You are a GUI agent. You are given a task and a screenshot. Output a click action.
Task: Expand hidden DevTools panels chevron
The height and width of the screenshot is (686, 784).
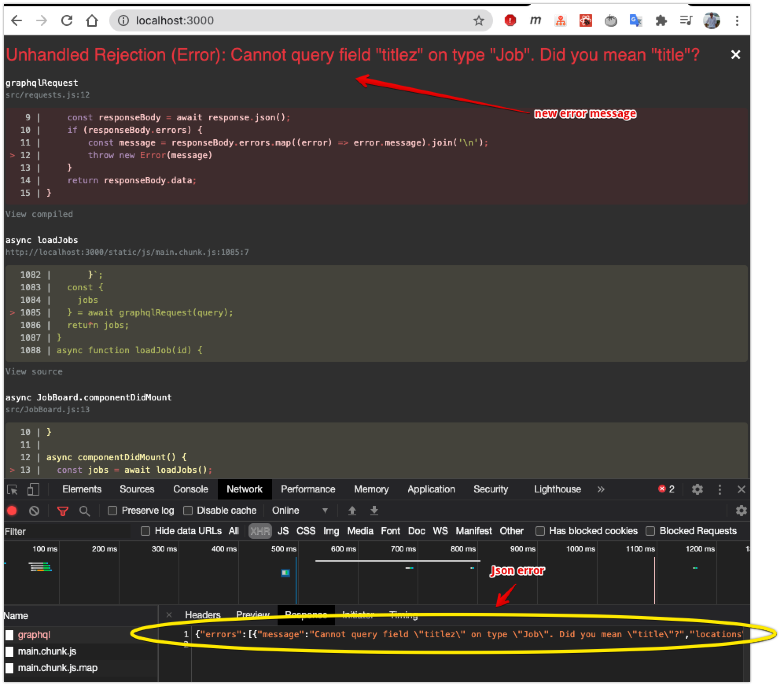point(601,489)
